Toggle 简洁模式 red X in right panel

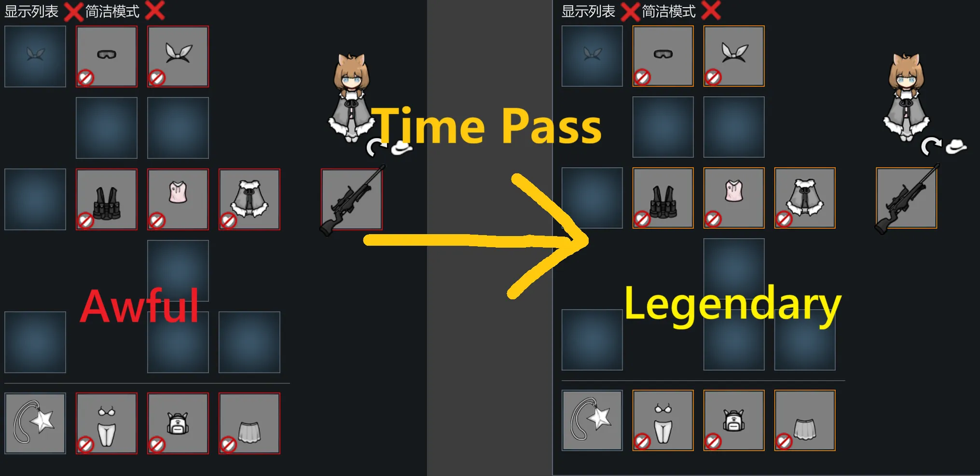711,11
